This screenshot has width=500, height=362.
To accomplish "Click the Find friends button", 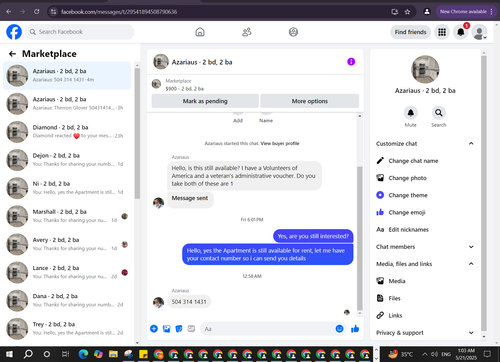I will (410, 32).
